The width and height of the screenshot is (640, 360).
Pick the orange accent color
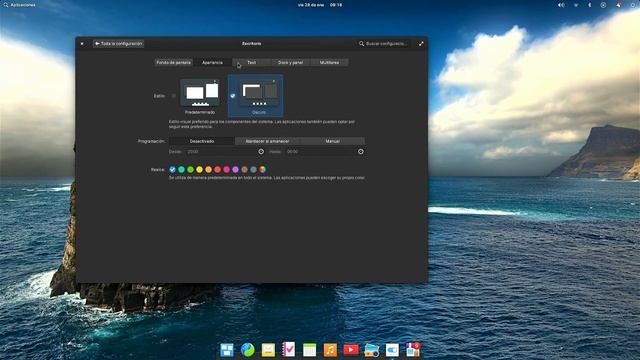pyautogui.click(x=209, y=169)
